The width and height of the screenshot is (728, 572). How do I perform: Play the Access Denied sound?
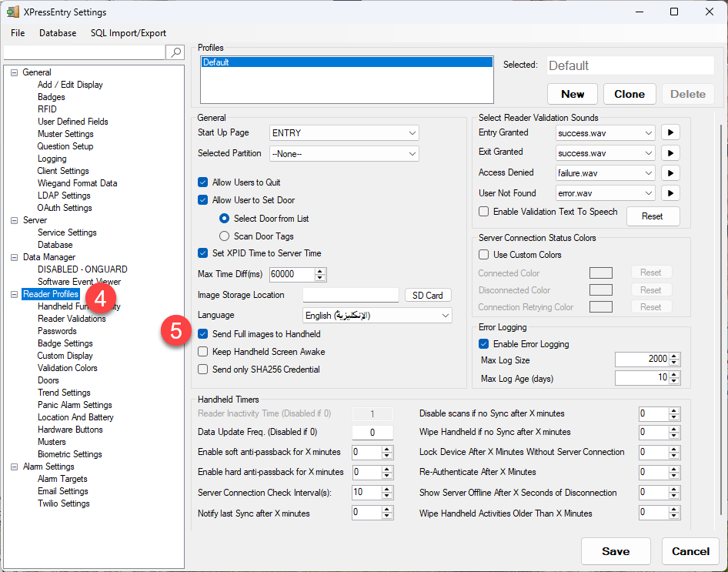tap(670, 172)
